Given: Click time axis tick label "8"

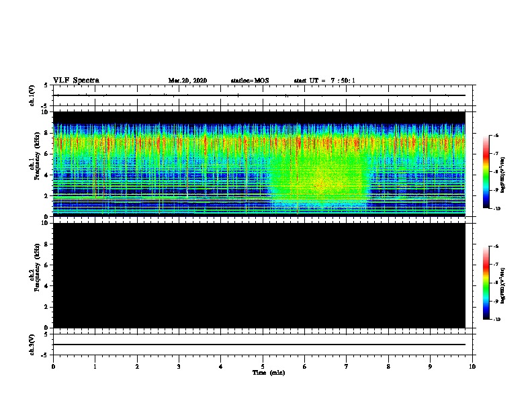Looking at the screenshot, I should coord(388,367).
